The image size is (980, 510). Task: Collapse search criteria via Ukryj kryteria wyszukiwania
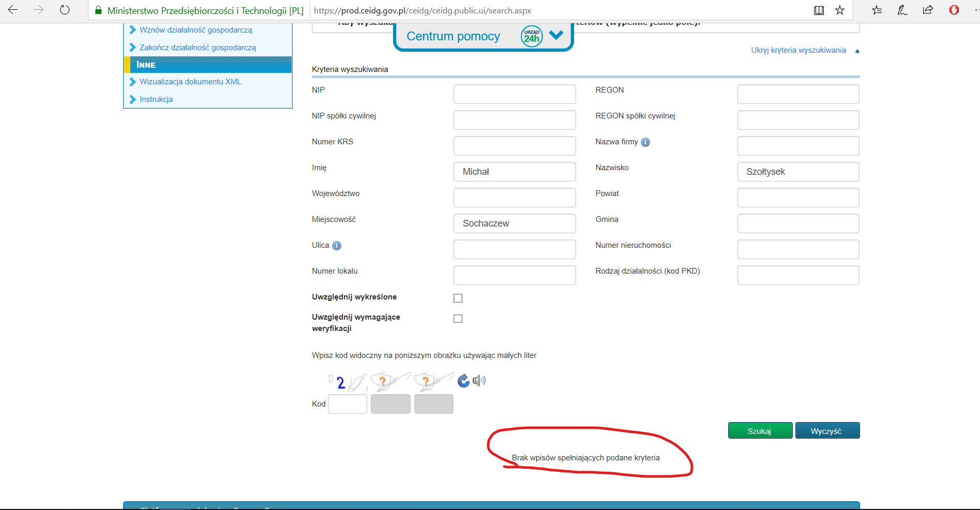798,50
